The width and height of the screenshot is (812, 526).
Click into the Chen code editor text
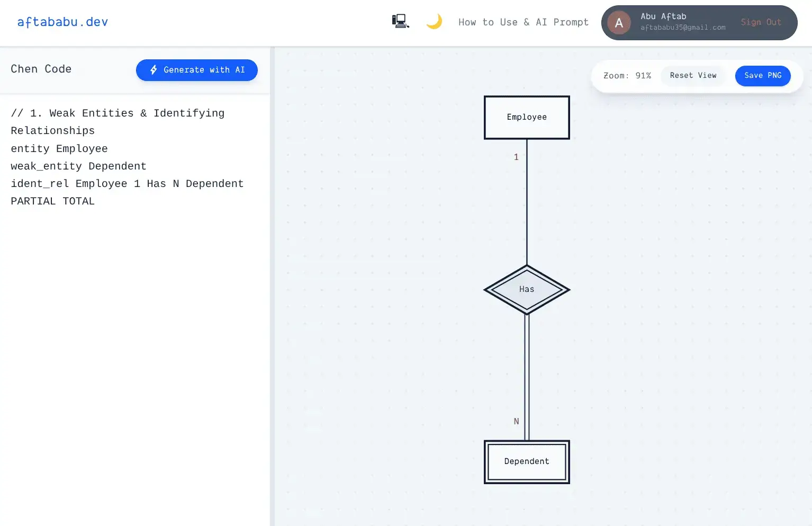(x=135, y=310)
